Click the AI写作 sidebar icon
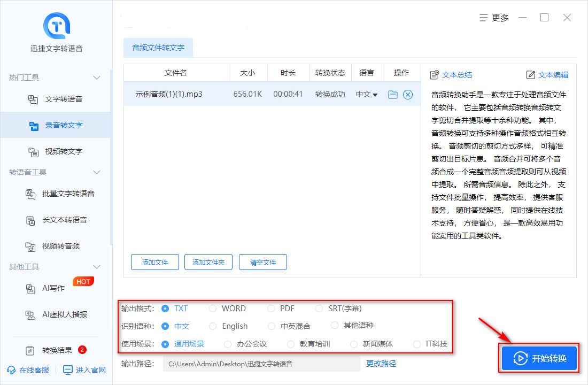The width and height of the screenshot is (588, 385). (x=30, y=289)
